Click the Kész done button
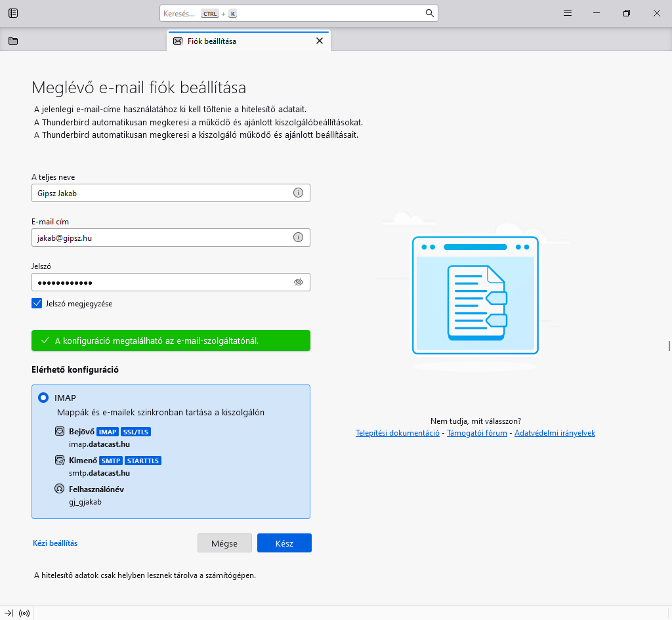The height and width of the screenshot is (620, 672). tap(284, 543)
